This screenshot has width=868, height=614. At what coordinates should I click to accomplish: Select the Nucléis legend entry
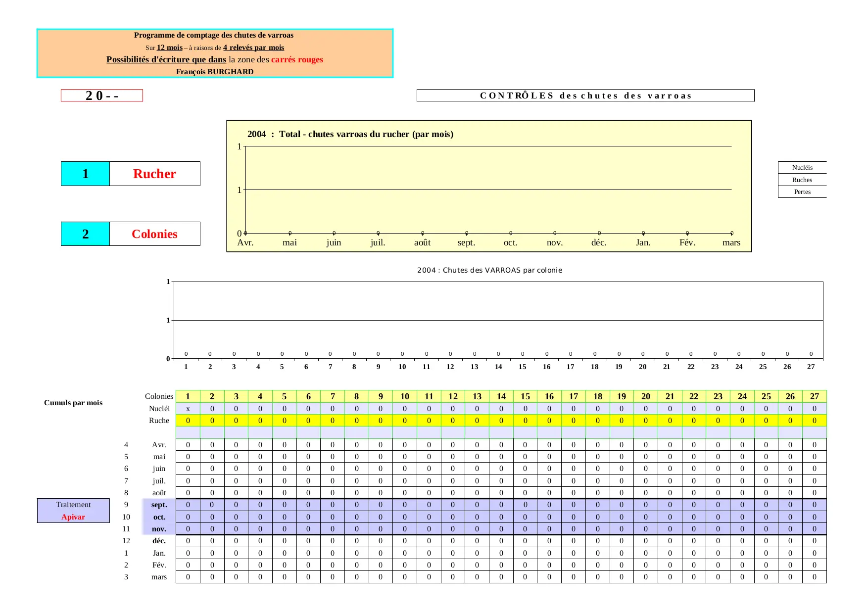coord(802,168)
